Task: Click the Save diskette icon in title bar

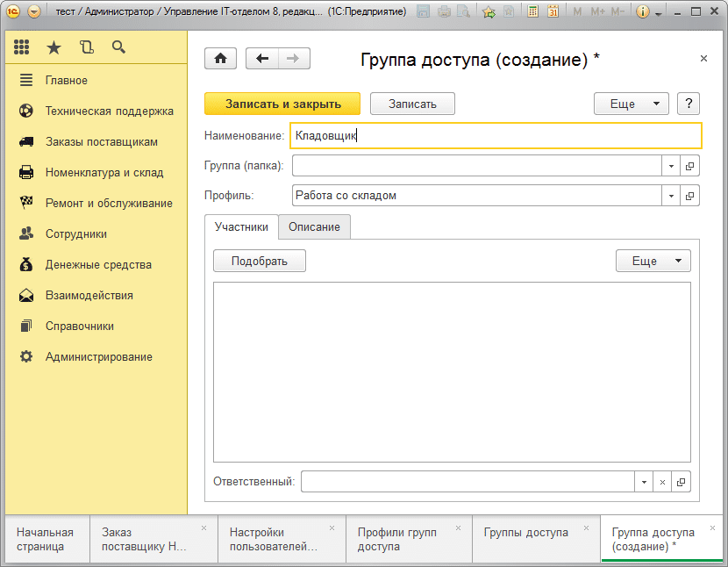Action: tap(423, 11)
